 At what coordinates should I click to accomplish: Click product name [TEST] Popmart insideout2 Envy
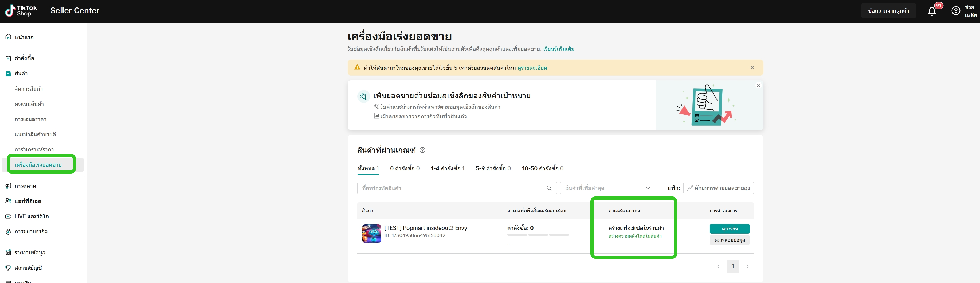426,228
